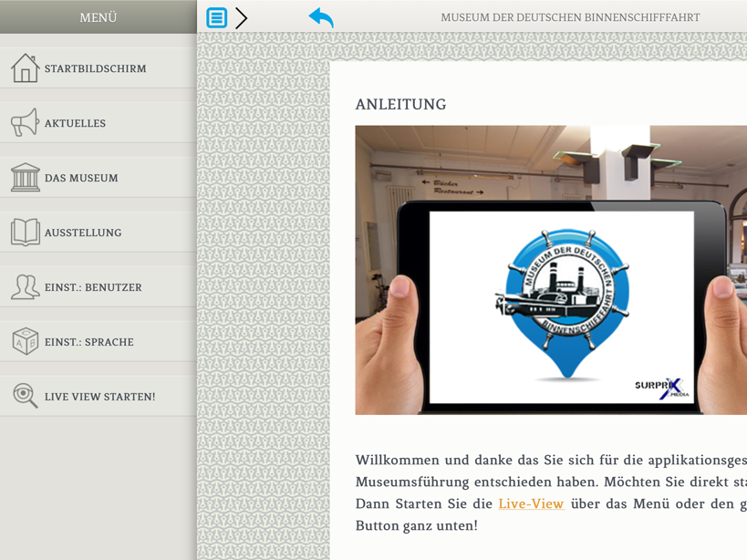
Task: Open Ausstellung menu label
Action: click(83, 233)
